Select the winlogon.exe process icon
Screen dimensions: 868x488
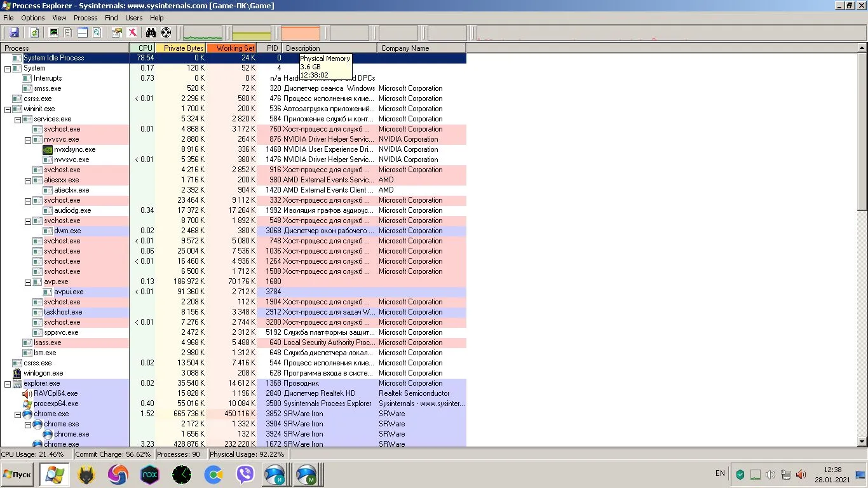(x=17, y=373)
